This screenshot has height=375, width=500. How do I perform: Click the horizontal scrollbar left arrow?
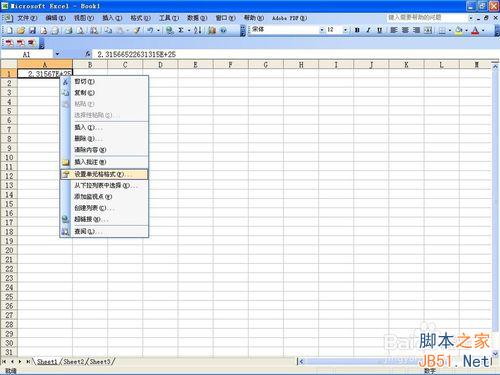[301, 361]
